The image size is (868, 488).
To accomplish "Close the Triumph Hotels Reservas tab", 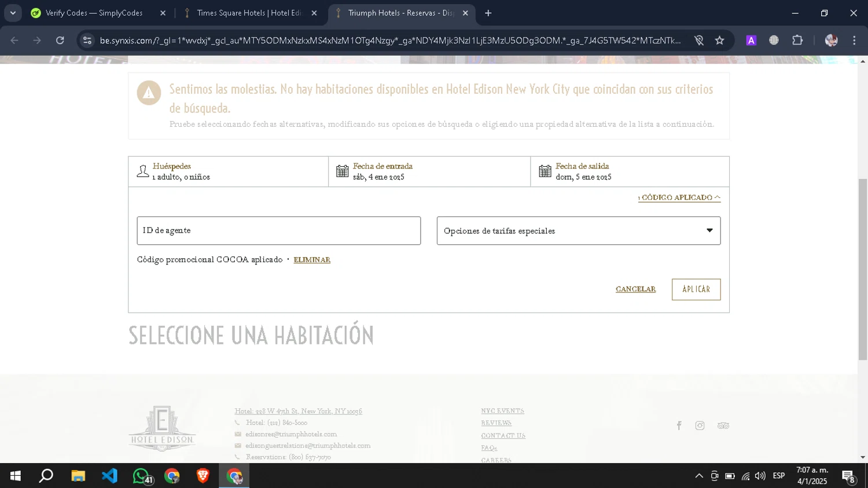I will (x=465, y=13).
